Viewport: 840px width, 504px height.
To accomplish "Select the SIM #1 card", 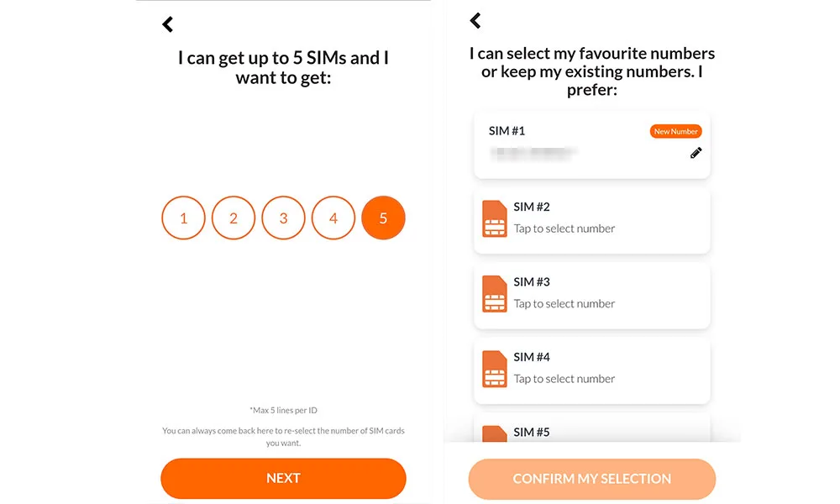I will tap(592, 145).
